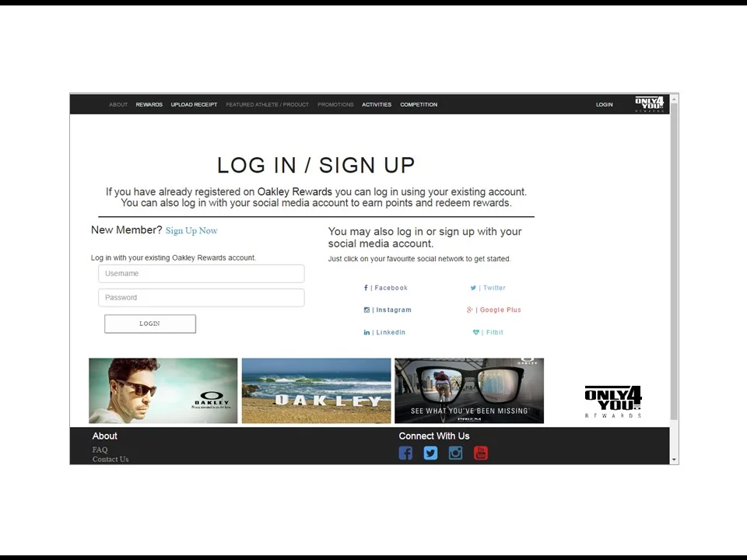Log in with the Instagram social network link
Viewport: 747px width, 560px height.
coord(388,310)
